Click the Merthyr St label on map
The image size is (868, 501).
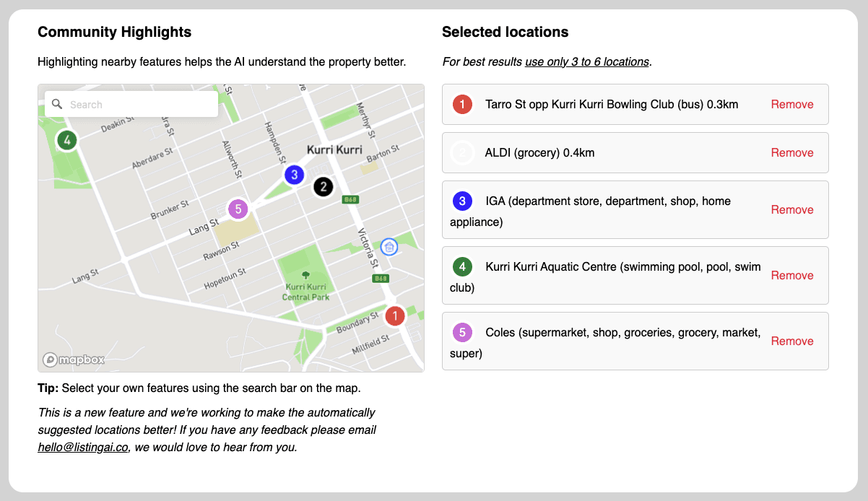[366, 120]
